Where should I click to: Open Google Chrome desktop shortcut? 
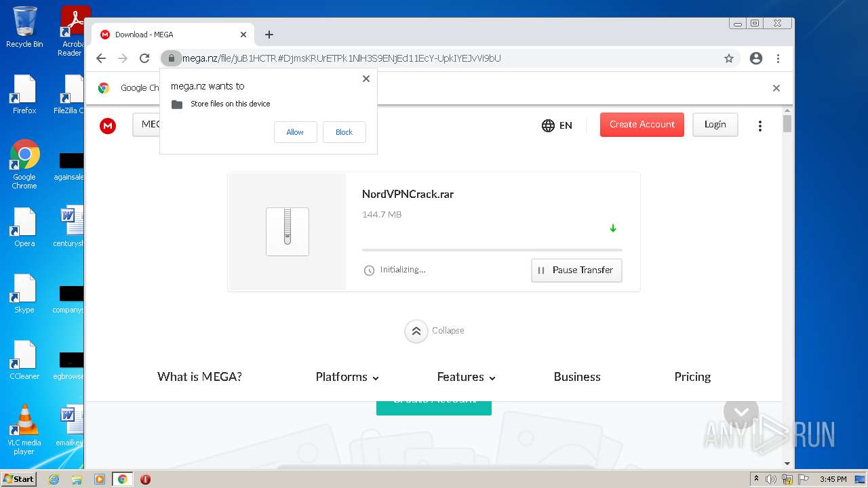coord(24,164)
